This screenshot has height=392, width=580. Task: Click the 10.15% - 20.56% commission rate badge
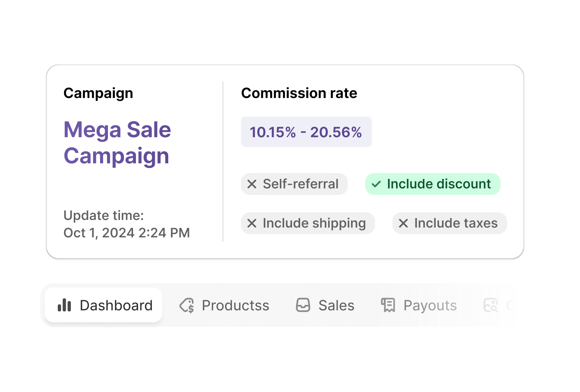click(306, 132)
